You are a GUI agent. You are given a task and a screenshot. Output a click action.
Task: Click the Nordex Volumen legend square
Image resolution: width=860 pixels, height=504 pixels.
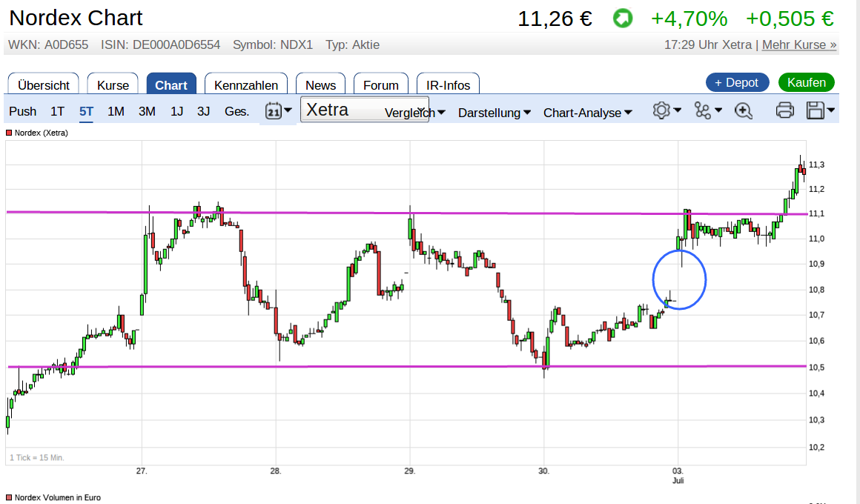coord(9,497)
